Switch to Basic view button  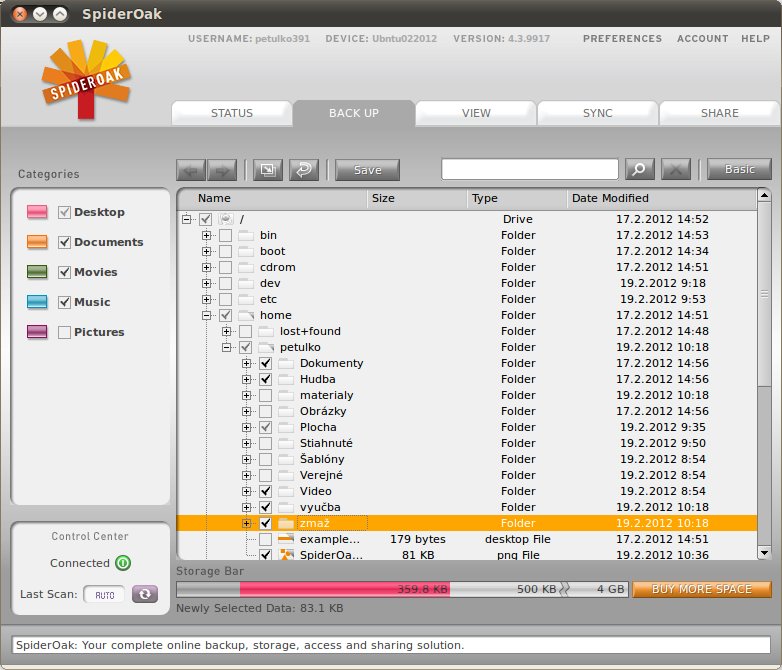click(x=740, y=169)
